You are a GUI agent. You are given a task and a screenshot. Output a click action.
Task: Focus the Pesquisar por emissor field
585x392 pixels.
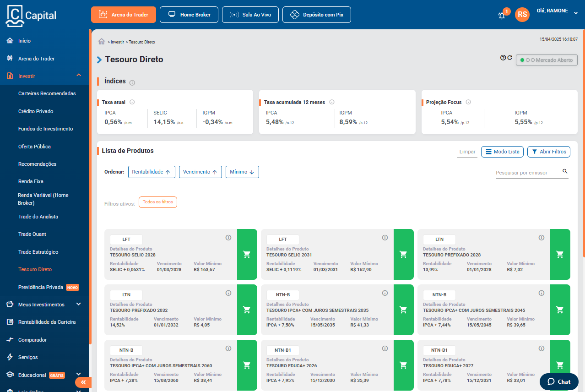click(x=528, y=173)
